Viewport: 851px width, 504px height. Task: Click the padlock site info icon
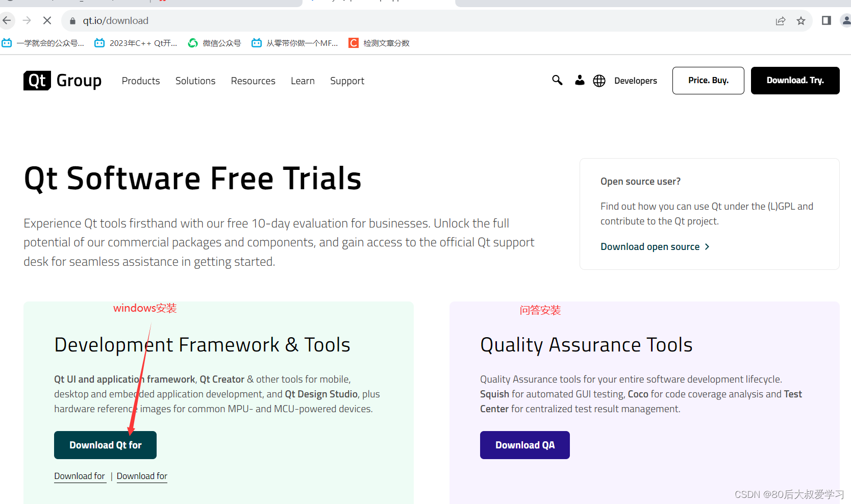72,21
